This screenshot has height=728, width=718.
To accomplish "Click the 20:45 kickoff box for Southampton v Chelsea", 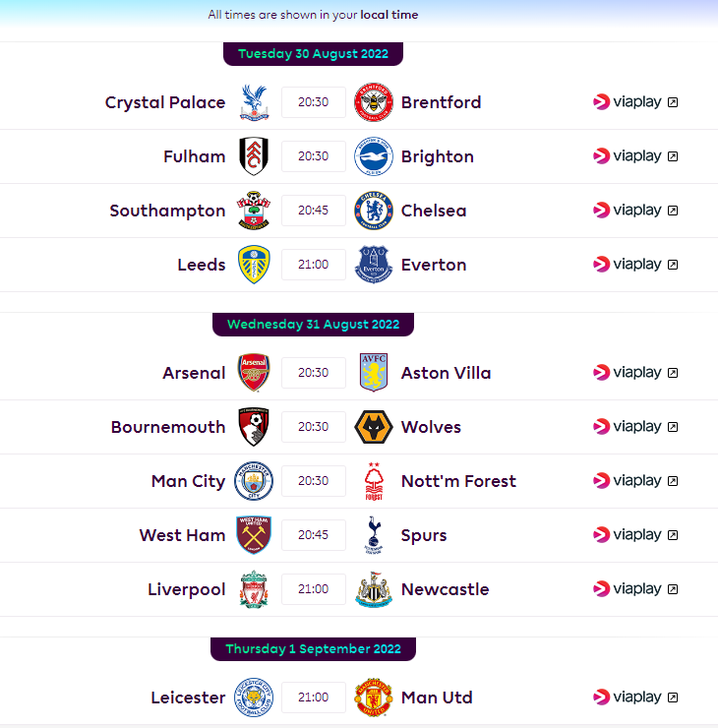I will point(314,211).
